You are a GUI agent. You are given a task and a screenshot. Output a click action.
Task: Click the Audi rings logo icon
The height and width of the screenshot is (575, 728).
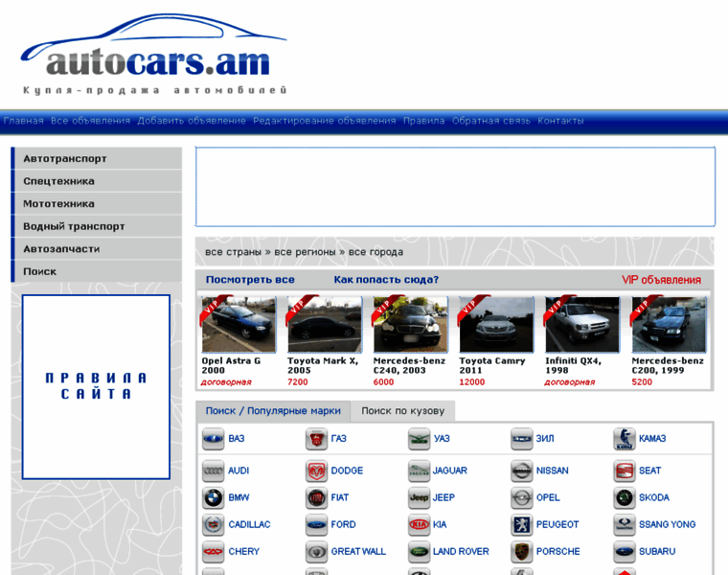213,471
